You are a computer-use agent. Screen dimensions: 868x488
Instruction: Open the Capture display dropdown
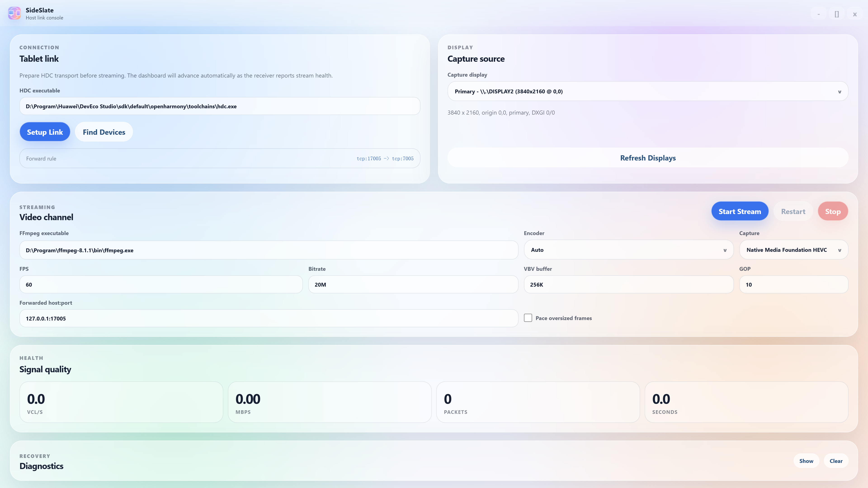648,91
